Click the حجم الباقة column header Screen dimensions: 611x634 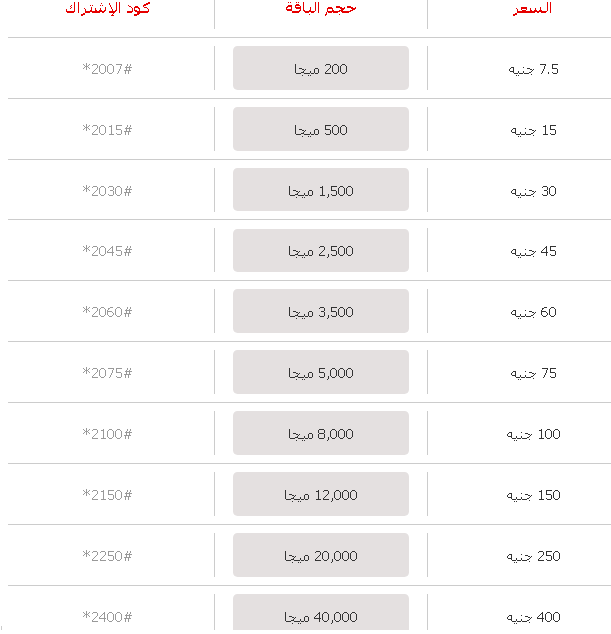click(x=321, y=8)
